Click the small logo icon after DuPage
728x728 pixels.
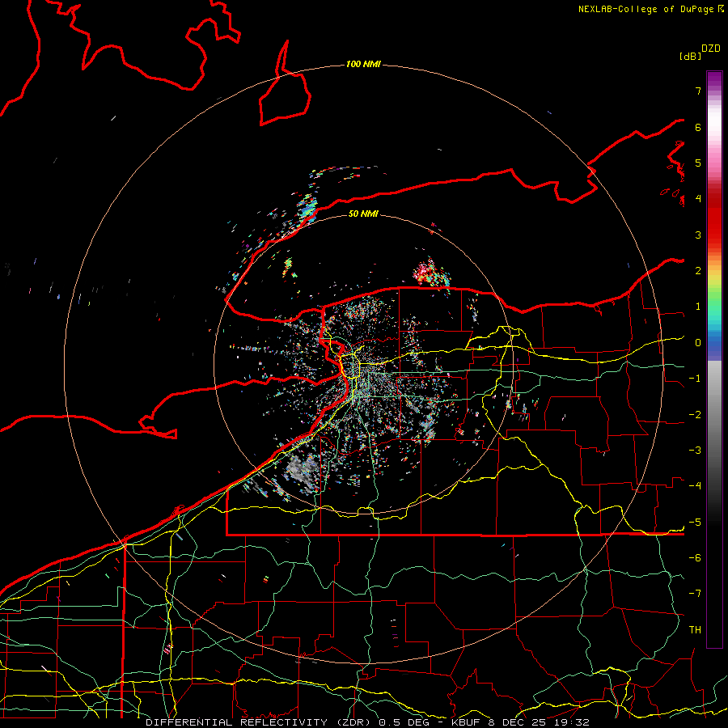tap(719, 9)
